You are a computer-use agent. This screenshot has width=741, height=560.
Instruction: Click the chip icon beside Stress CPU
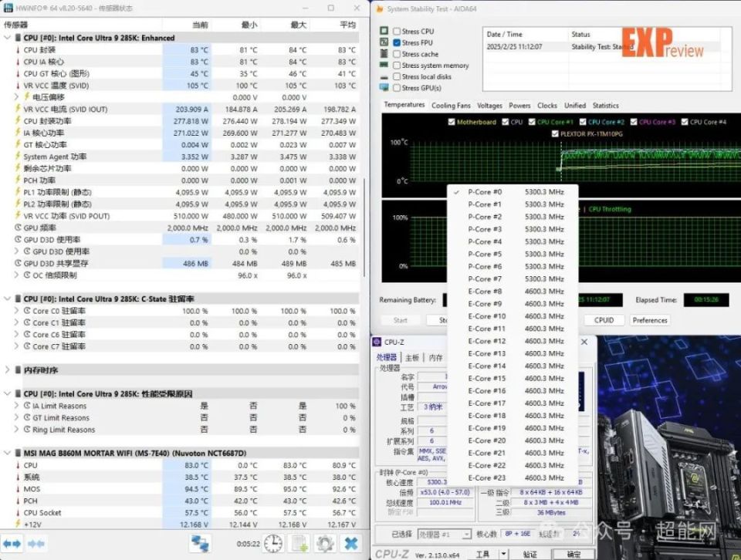384,31
